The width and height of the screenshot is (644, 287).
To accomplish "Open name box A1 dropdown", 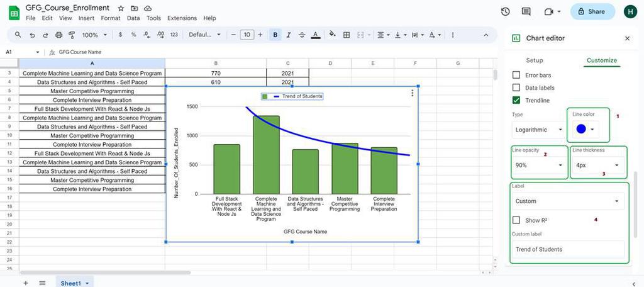I will tap(38, 52).
